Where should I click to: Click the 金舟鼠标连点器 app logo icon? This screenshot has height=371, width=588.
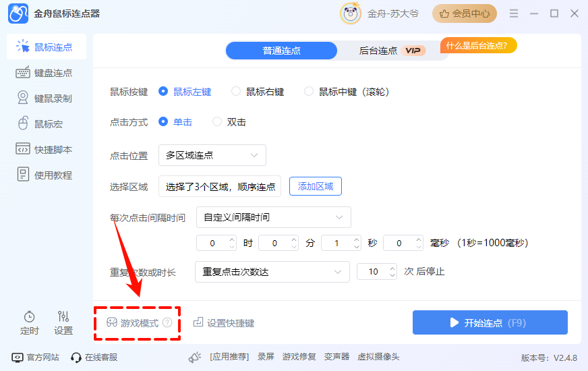18,13
